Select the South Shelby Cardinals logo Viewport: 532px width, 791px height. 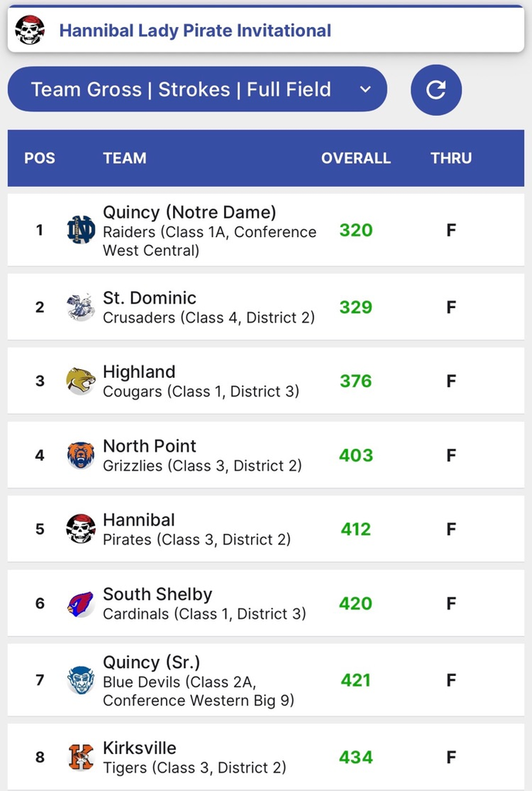pos(80,603)
